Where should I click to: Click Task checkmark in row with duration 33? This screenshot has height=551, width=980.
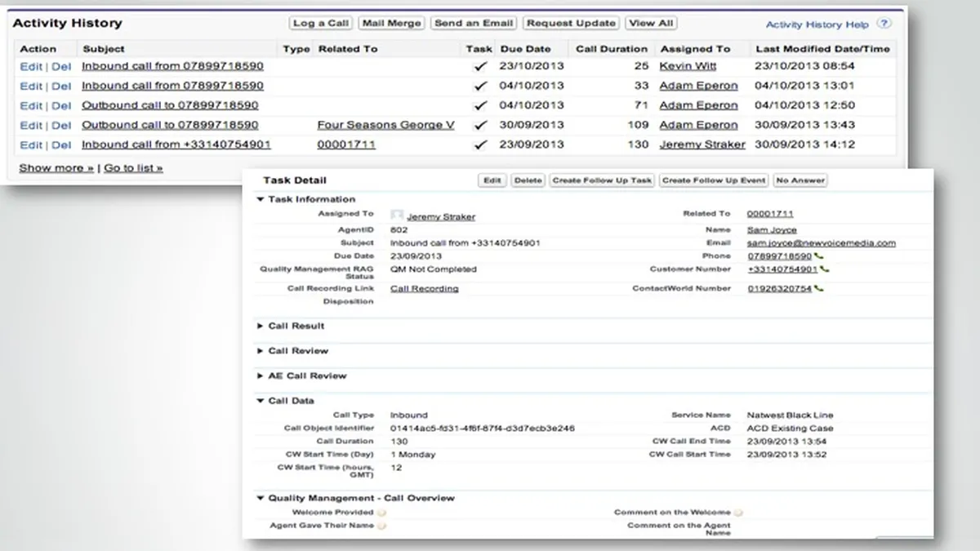tap(480, 87)
